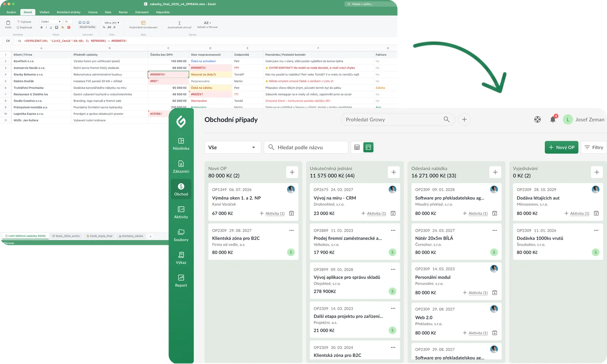The image size is (607, 364).
Task: Open the Filtry button
Action: click(594, 147)
